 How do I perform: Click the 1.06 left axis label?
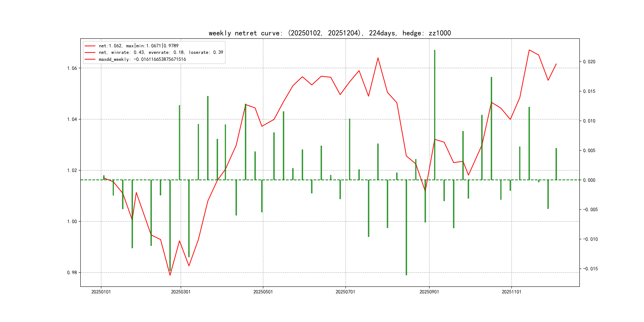click(x=72, y=68)
